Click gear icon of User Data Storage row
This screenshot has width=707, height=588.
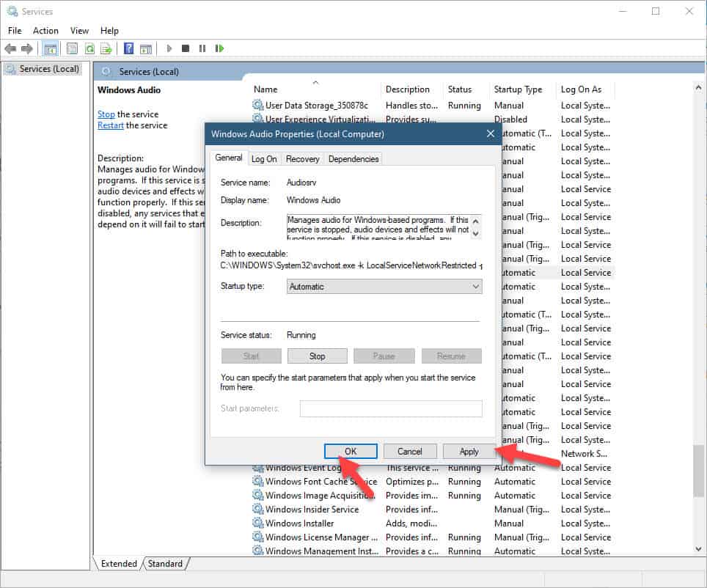tap(257, 105)
